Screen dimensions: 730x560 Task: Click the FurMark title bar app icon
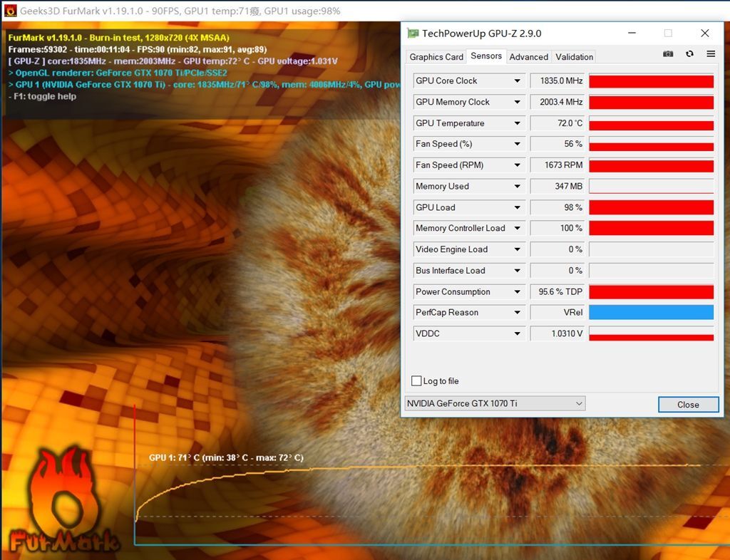[10, 11]
